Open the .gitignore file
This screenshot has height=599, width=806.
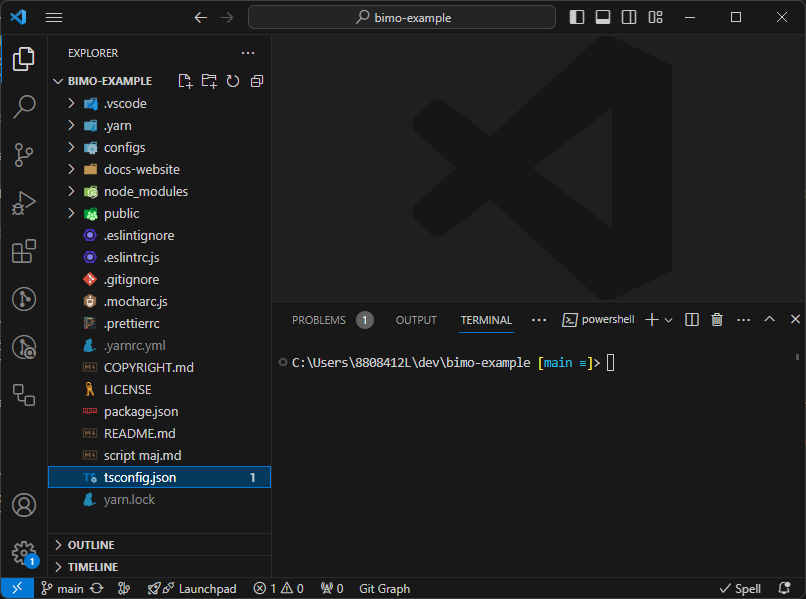[x=159, y=279]
